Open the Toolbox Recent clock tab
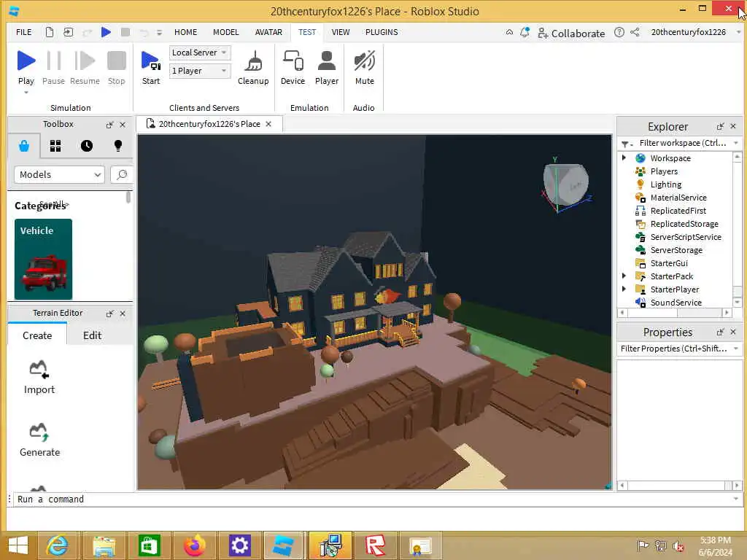 pos(87,146)
